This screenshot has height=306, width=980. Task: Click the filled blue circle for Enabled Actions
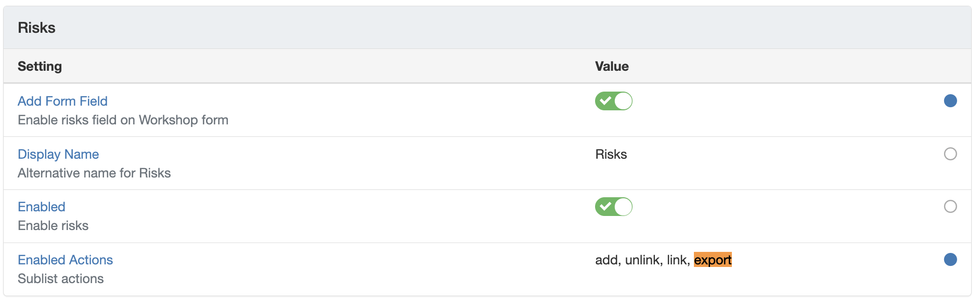(950, 260)
